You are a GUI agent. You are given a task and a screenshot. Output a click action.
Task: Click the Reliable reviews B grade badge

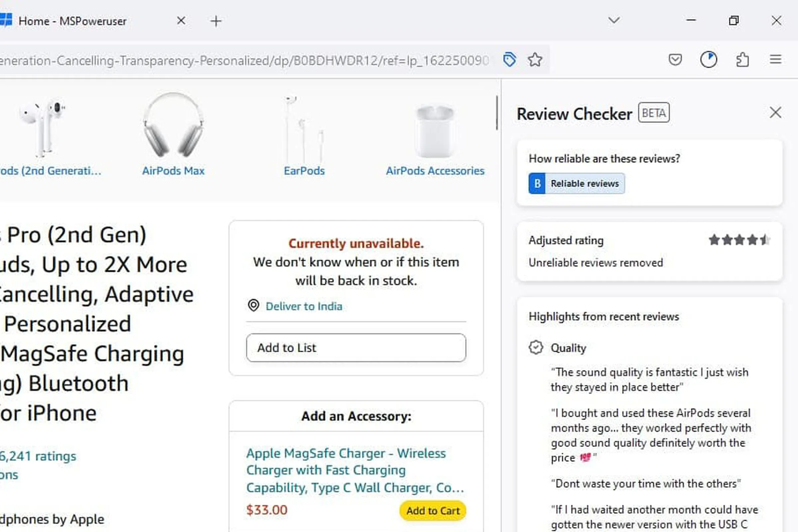point(576,183)
